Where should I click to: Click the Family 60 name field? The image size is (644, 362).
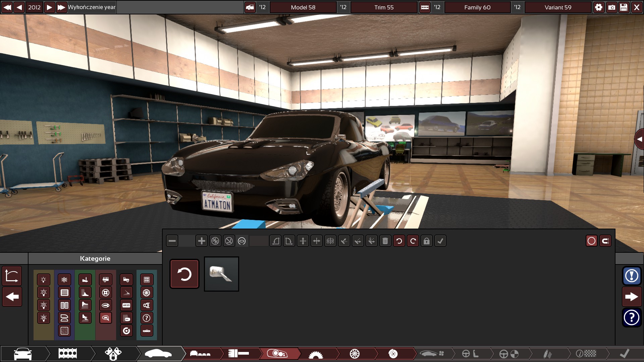(x=478, y=7)
